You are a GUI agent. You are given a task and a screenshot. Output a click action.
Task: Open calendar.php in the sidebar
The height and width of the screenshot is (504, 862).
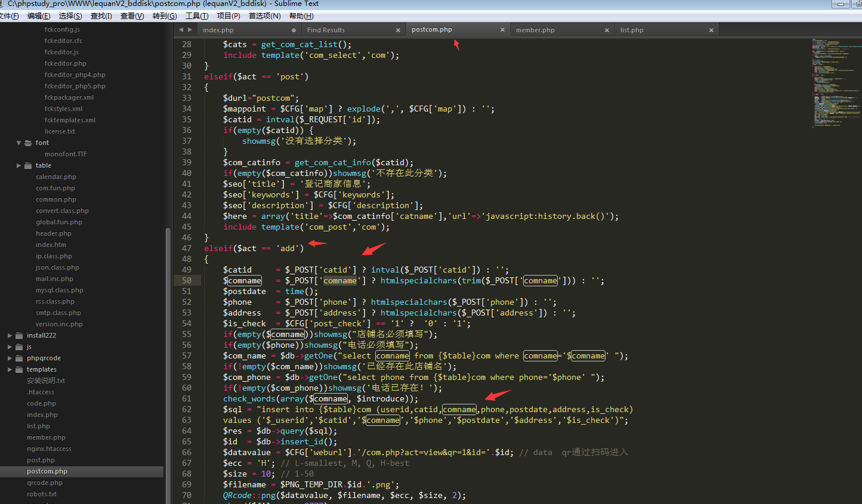(x=56, y=177)
